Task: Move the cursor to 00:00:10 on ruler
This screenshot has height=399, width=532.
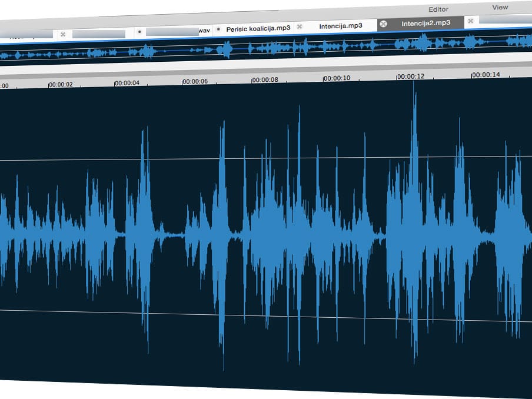Action: tap(337, 78)
